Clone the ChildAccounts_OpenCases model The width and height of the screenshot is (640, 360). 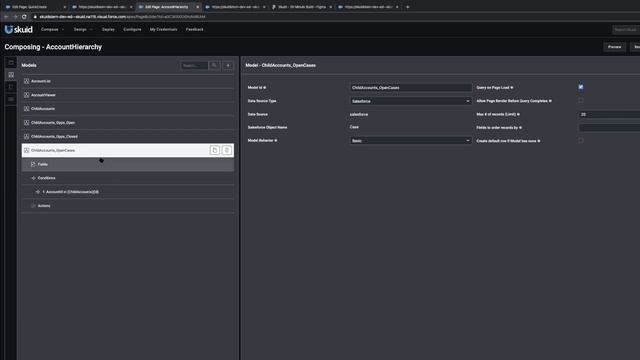[x=215, y=150]
